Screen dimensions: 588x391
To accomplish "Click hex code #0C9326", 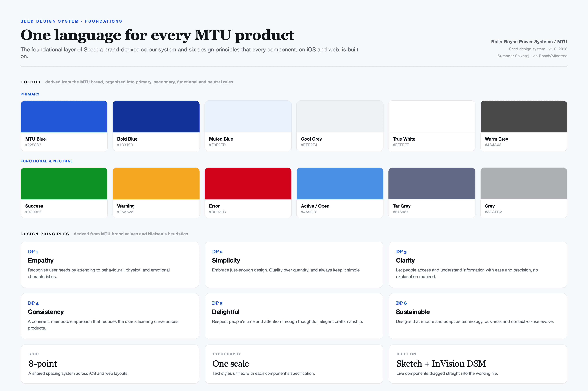I will pos(33,212).
